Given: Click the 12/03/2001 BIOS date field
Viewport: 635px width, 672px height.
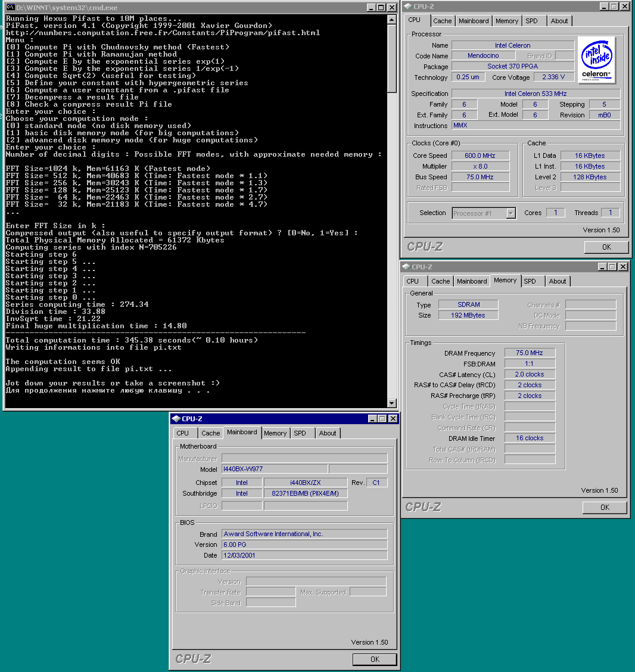Looking at the screenshot, I should [x=304, y=555].
